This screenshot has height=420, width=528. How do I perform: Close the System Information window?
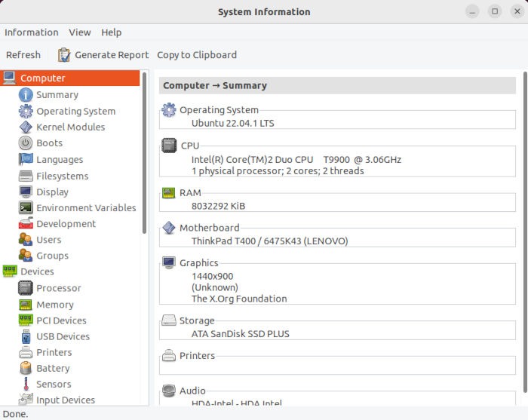[517, 12]
